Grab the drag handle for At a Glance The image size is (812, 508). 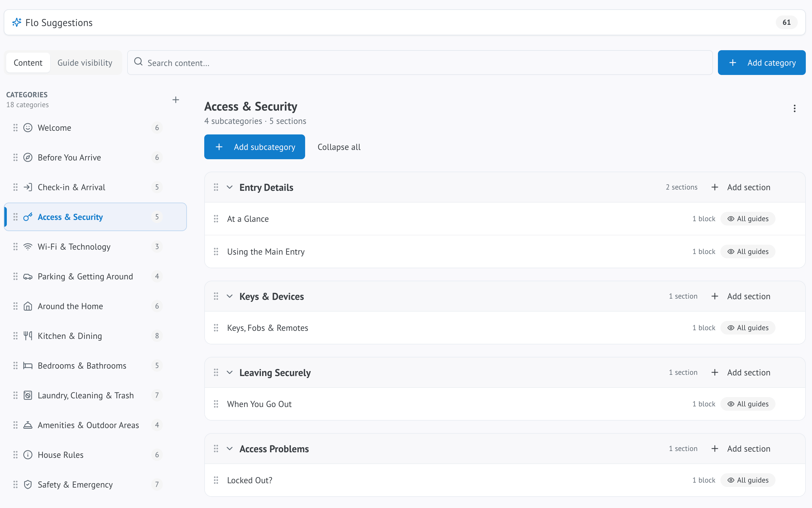[216, 219]
